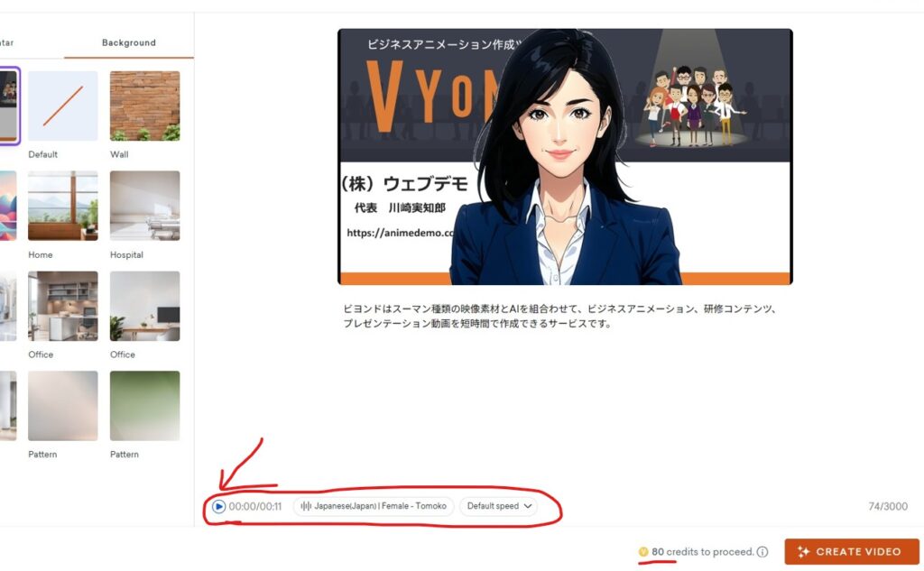Select the Hospital background thumbnail
This screenshot has height=571, width=924.
tap(144, 206)
